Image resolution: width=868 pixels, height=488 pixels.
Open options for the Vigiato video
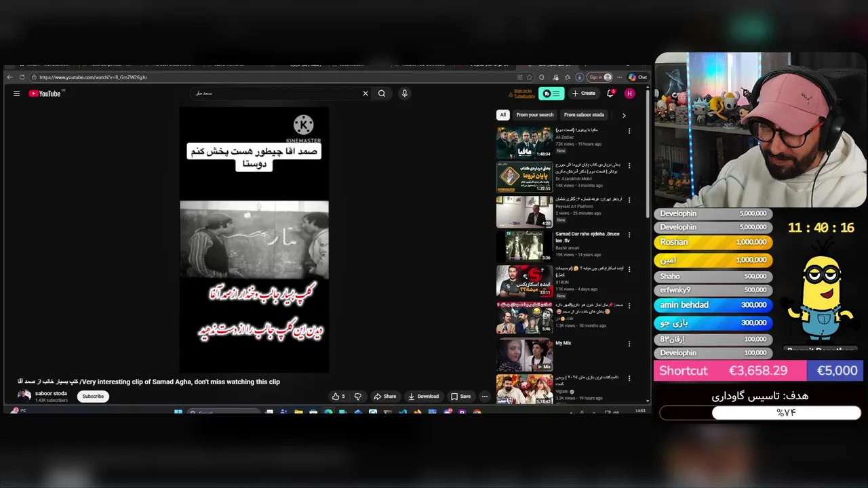tap(629, 378)
